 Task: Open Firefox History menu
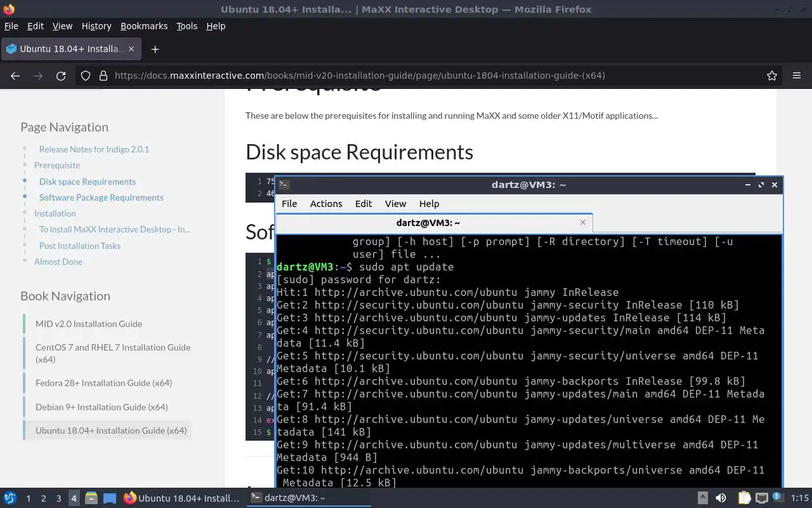[x=96, y=26]
